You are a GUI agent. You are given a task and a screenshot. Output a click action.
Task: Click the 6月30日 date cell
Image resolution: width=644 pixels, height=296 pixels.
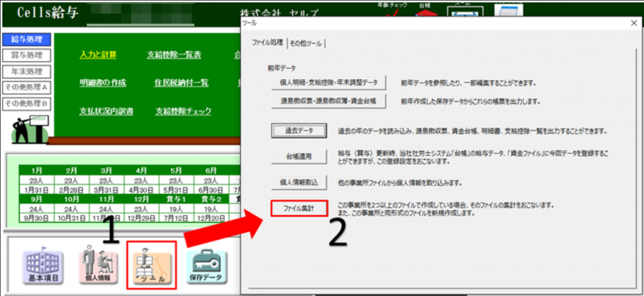click(211, 190)
